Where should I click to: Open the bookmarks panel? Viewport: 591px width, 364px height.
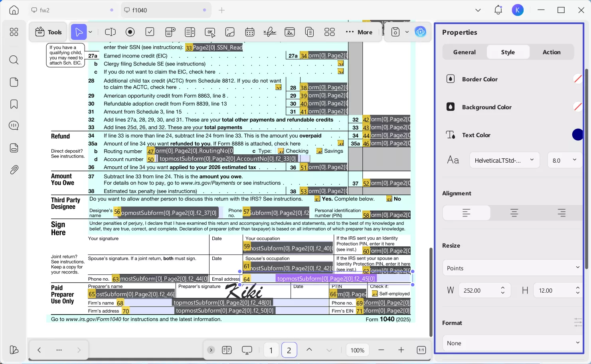(x=14, y=104)
